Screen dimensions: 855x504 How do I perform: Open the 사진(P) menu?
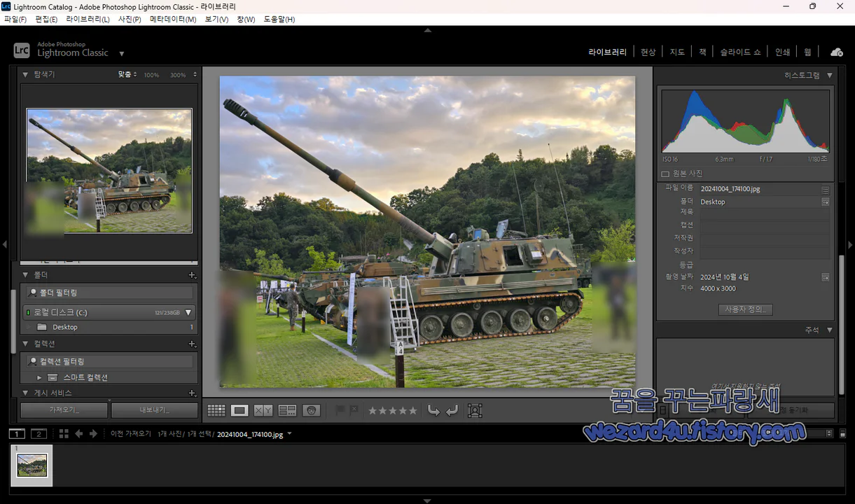point(130,20)
